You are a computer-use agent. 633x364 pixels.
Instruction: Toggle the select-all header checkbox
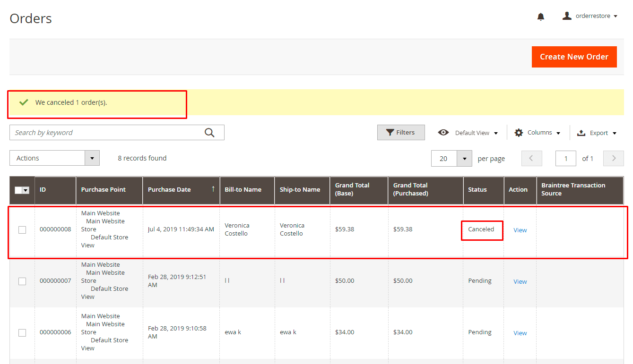point(18,190)
